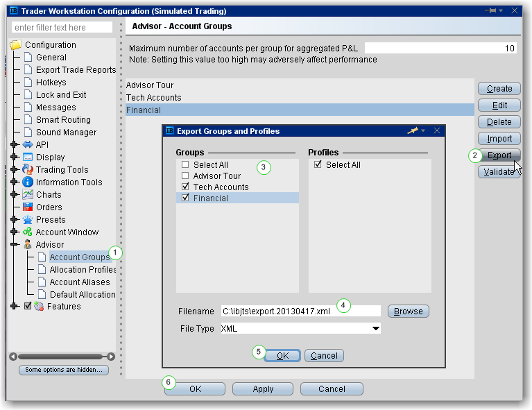Open the File Type dropdown
This screenshot has height=410, width=532.
pos(375,329)
